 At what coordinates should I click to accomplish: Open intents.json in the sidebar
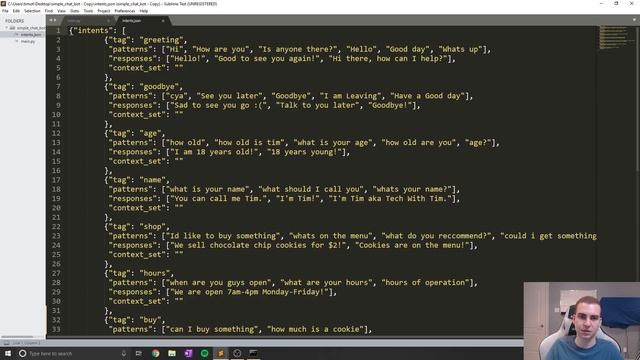[31, 35]
